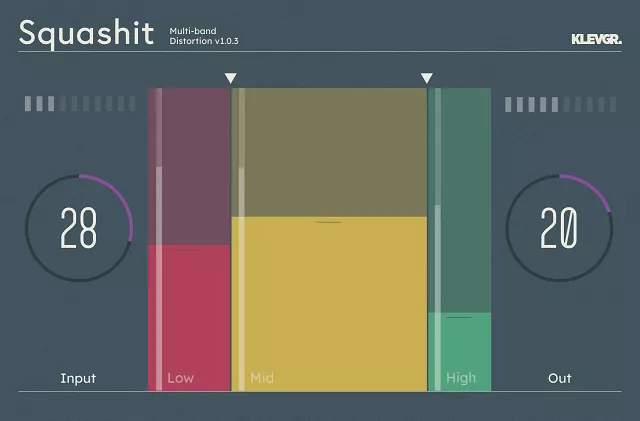Screen dimensions: 640x421
Task: Click the Input level meter segments
Action: click(80, 104)
